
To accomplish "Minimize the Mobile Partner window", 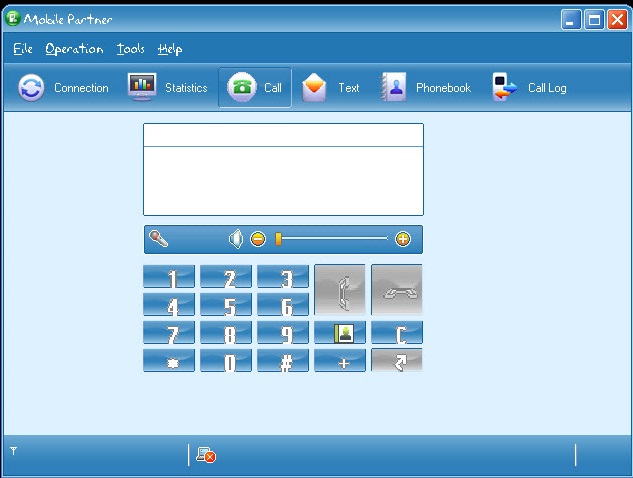I will (570, 19).
